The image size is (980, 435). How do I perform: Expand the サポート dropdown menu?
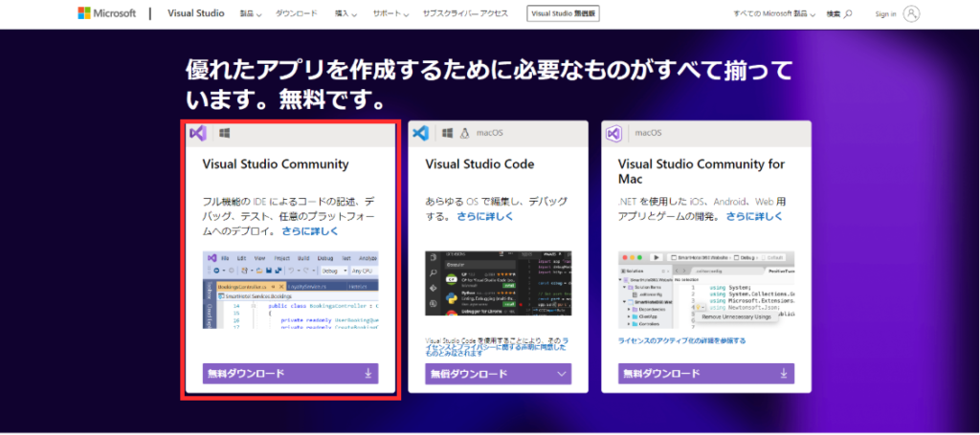click(x=390, y=13)
